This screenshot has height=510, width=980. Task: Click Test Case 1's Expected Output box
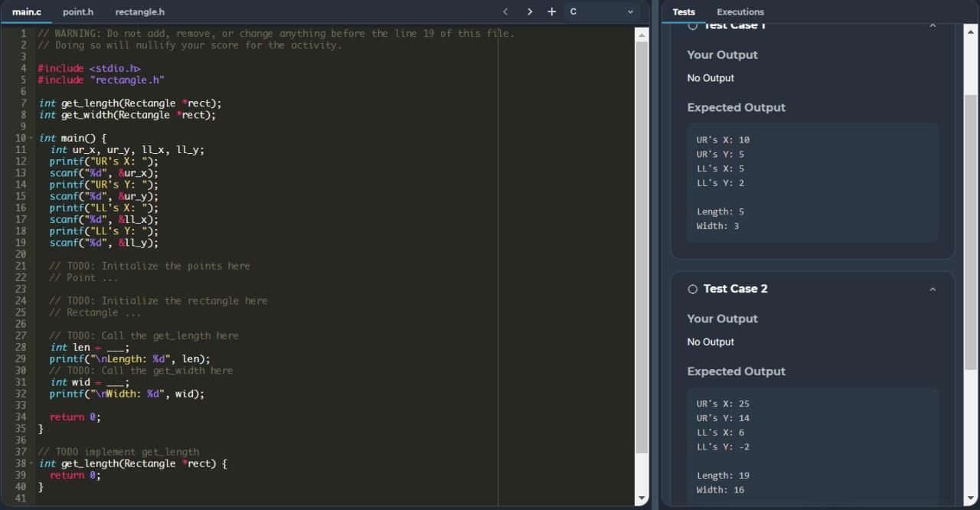pos(812,182)
